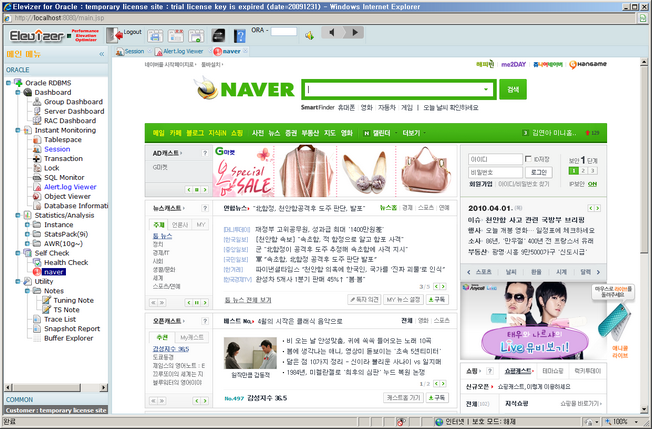The height and width of the screenshot is (429, 652).
Task: Click the Tuning Note pencil icon
Action: (47, 300)
